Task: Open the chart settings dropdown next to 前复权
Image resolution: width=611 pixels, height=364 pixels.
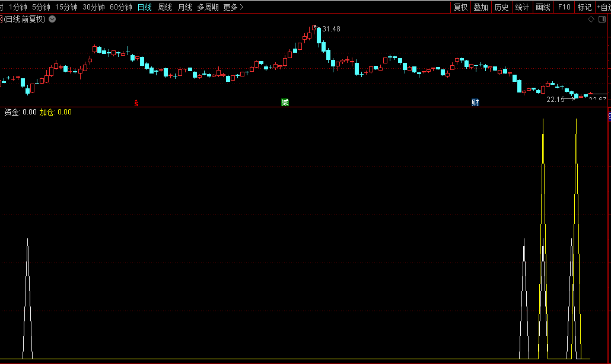Action: [x=52, y=19]
